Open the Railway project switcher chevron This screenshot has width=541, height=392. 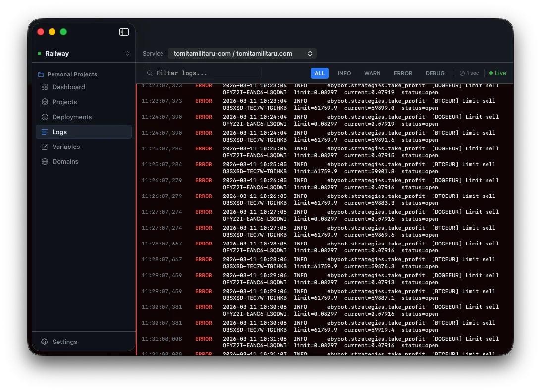[127, 53]
